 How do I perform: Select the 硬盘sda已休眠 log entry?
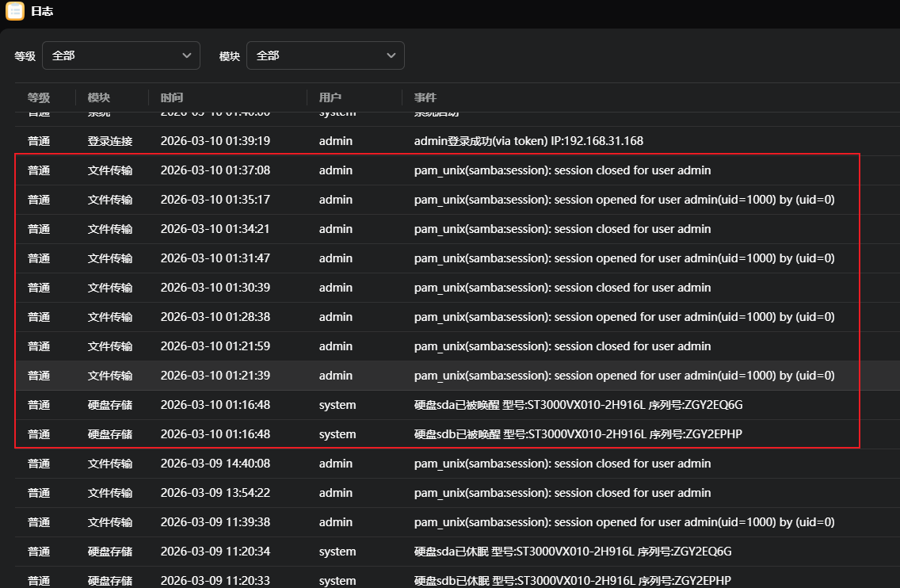(578, 552)
